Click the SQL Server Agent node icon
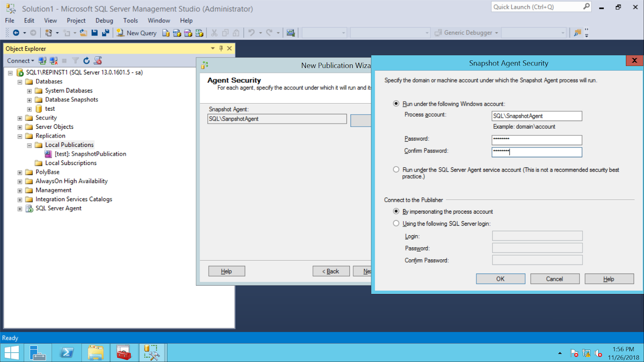The width and height of the screenshot is (644, 362). 29,208
